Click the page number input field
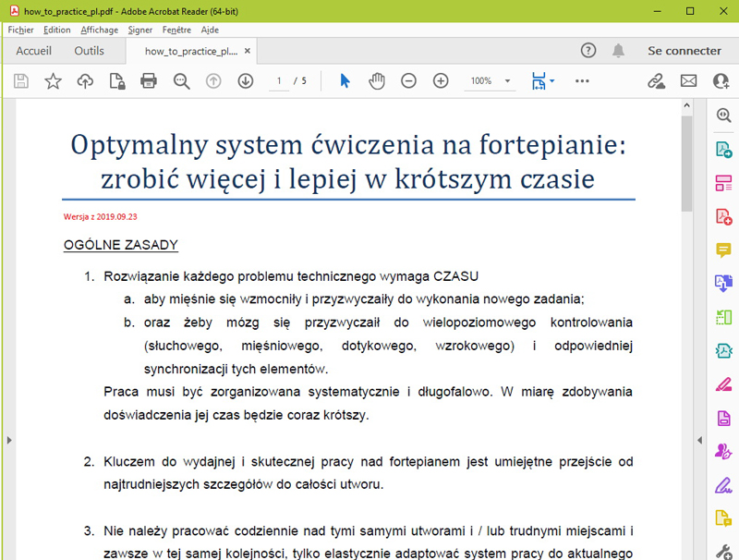This screenshot has width=739, height=560. pos(278,81)
